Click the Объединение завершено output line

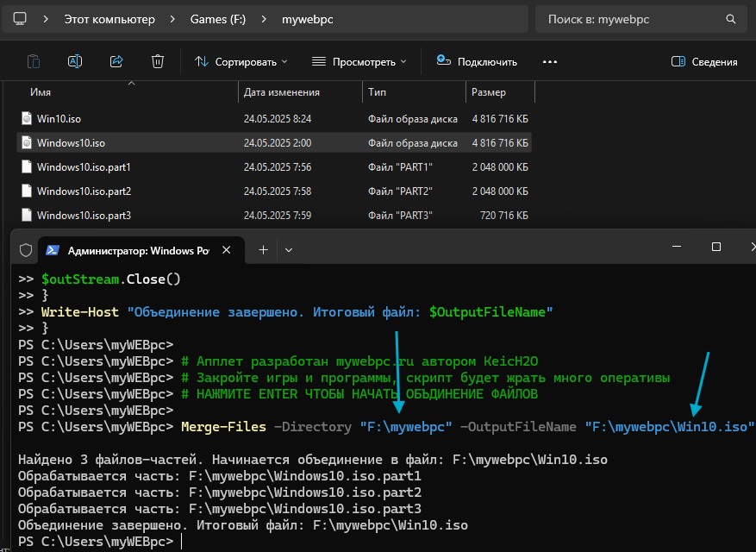(242, 525)
